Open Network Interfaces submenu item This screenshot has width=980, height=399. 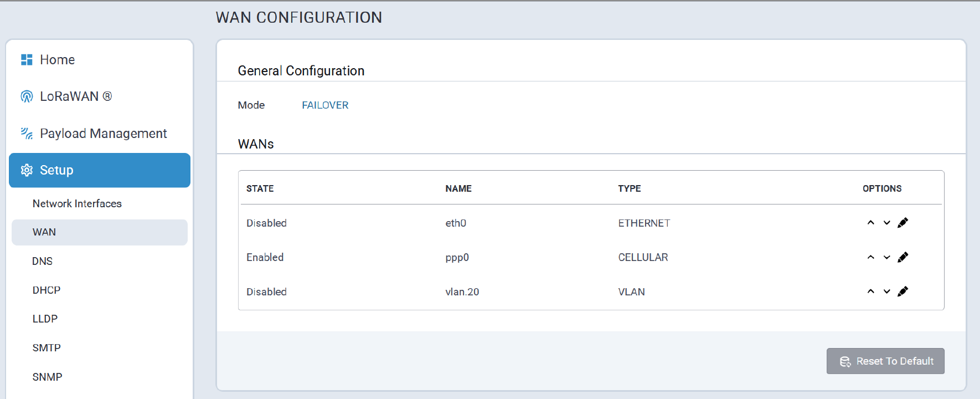[77, 203]
